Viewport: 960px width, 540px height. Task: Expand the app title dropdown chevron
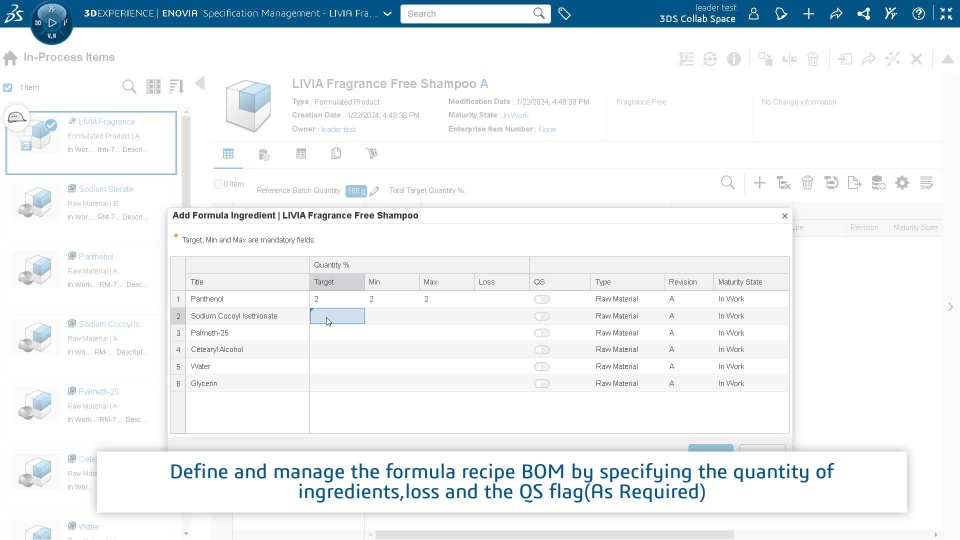(388, 13)
